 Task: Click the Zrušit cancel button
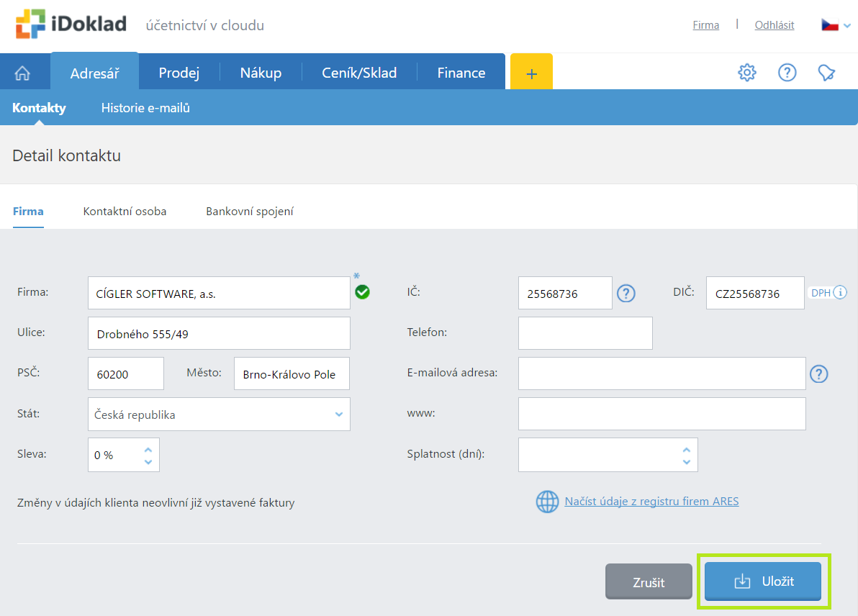(649, 581)
